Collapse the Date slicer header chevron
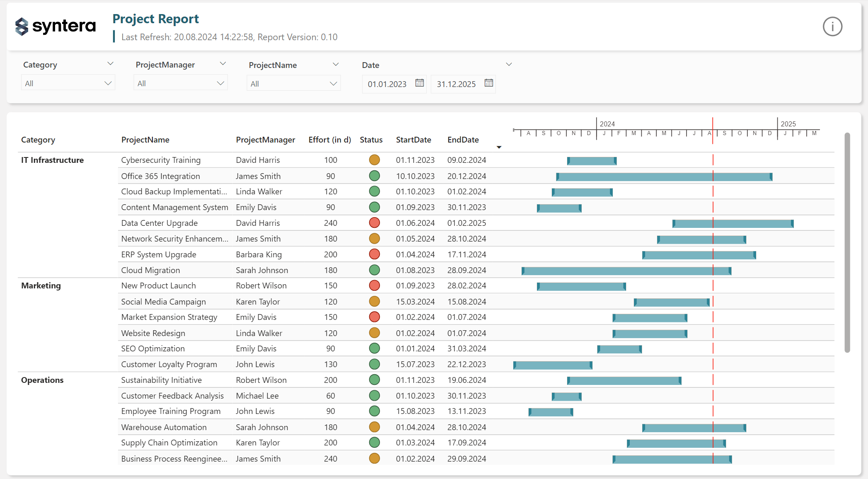The image size is (868, 479). (509, 64)
